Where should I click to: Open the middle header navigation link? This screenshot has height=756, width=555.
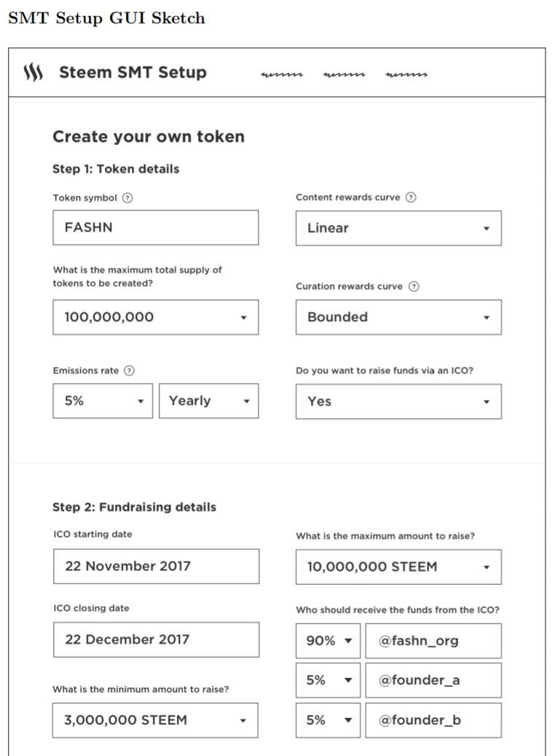coord(344,74)
